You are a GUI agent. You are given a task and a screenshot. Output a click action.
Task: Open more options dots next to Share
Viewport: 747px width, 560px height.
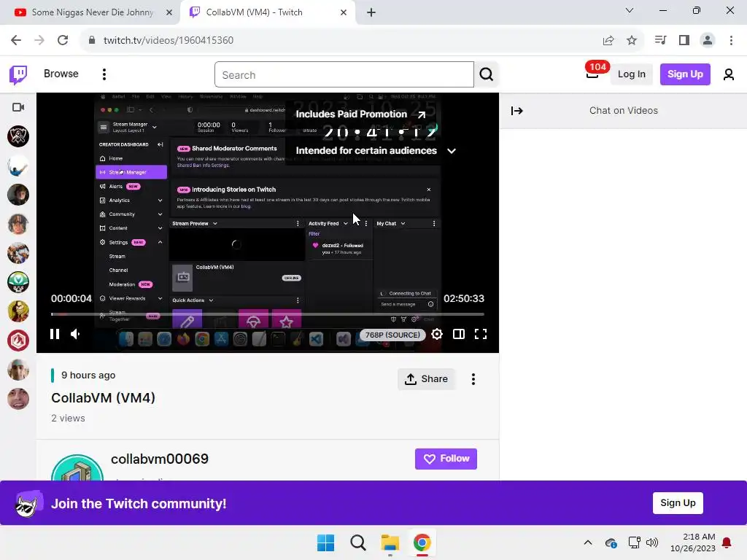coord(473,379)
